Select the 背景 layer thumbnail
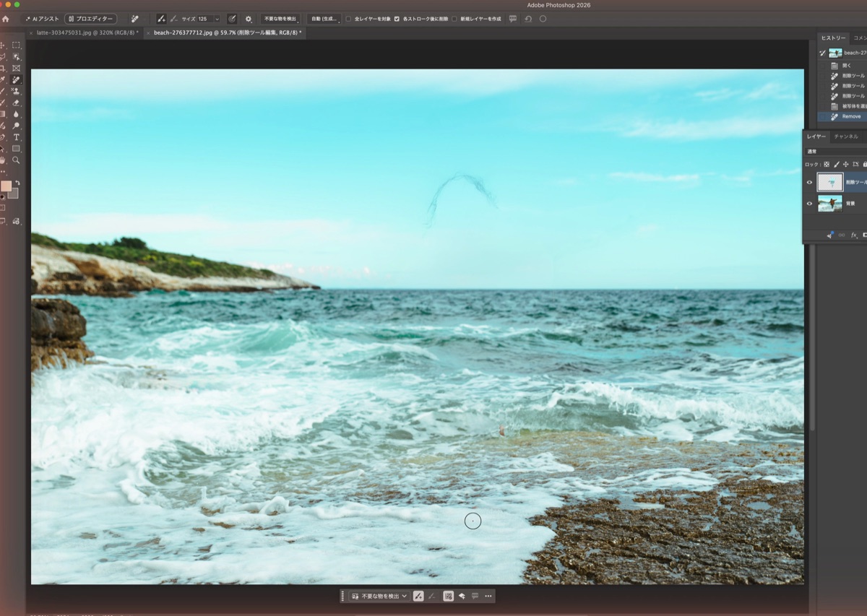 pyautogui.click(x=830, y=204)
